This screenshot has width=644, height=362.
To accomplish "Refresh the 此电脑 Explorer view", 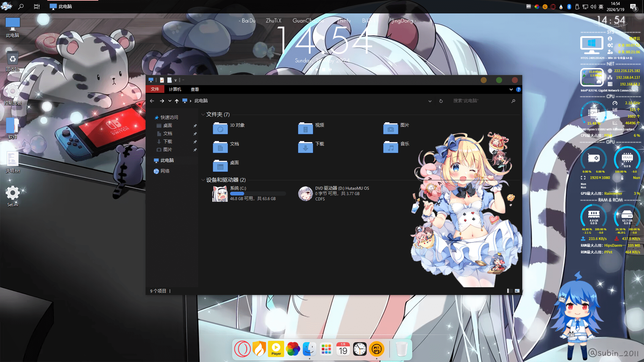I will click(x=441, y=101).
